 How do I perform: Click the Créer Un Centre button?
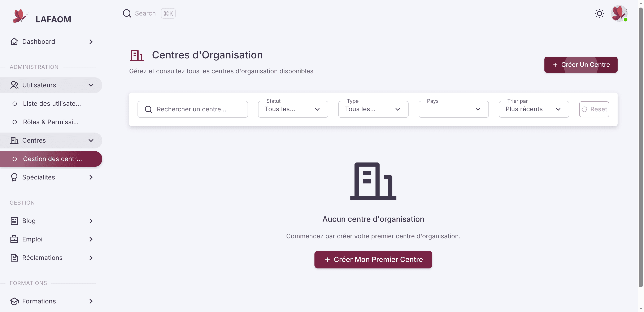(x=581, y=65)
